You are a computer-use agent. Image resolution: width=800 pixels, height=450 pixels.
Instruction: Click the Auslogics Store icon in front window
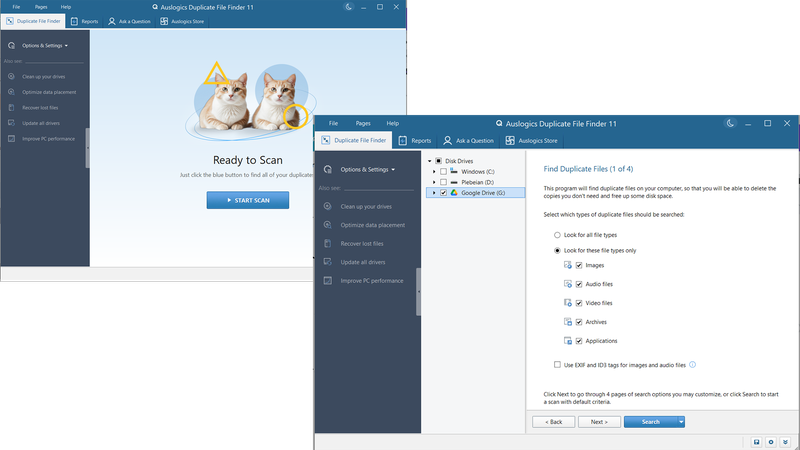coord(510,140)
